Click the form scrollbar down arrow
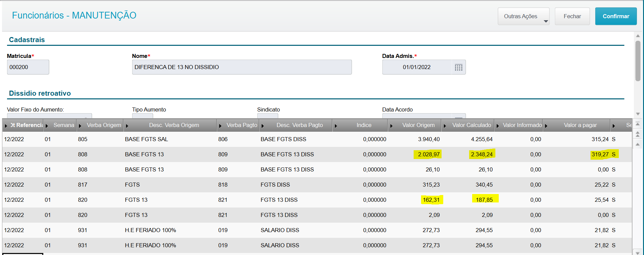This screenshot has height=255, width=644. (x=638, y=114)
